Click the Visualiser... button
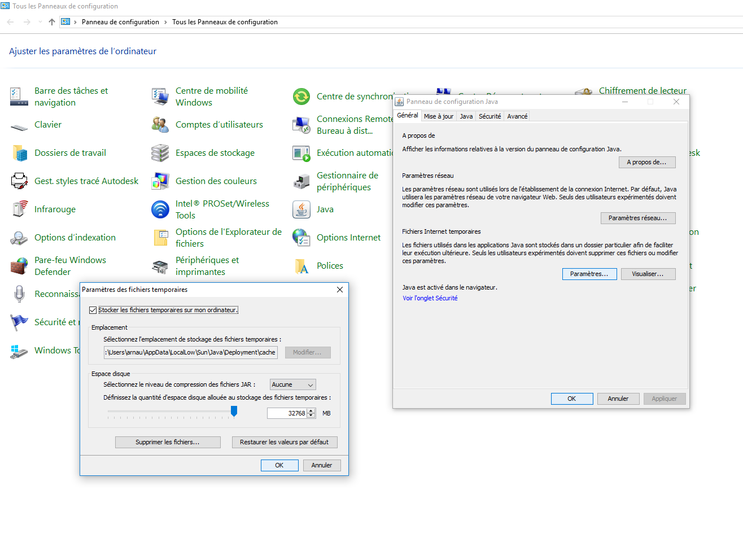The width and height of the screenshot is (743, 560). pos(648,274)
